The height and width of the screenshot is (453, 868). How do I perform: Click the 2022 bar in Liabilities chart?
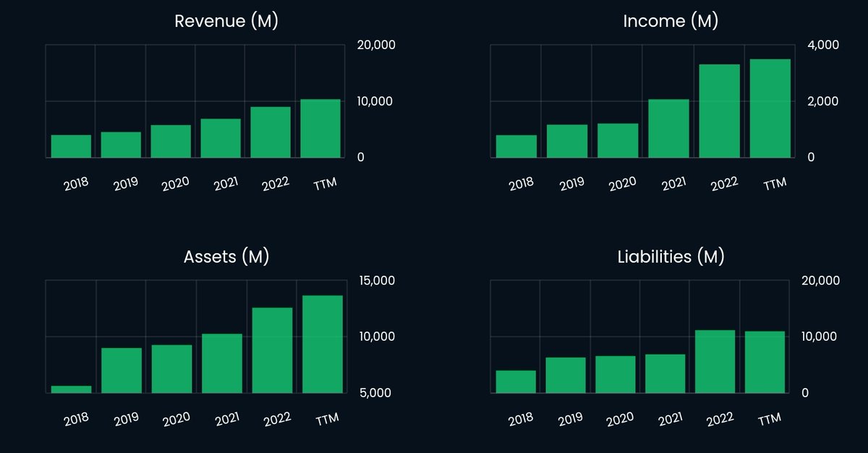[715, 362]
